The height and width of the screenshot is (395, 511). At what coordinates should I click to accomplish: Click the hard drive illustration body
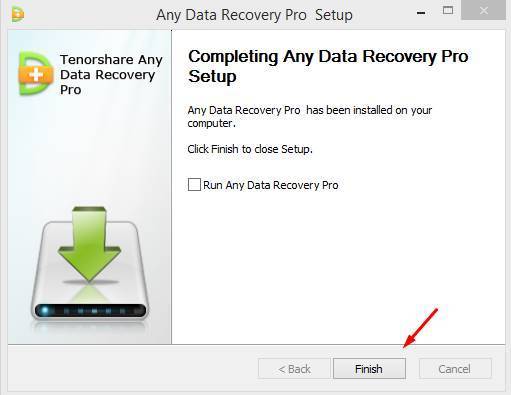[89, 271]
